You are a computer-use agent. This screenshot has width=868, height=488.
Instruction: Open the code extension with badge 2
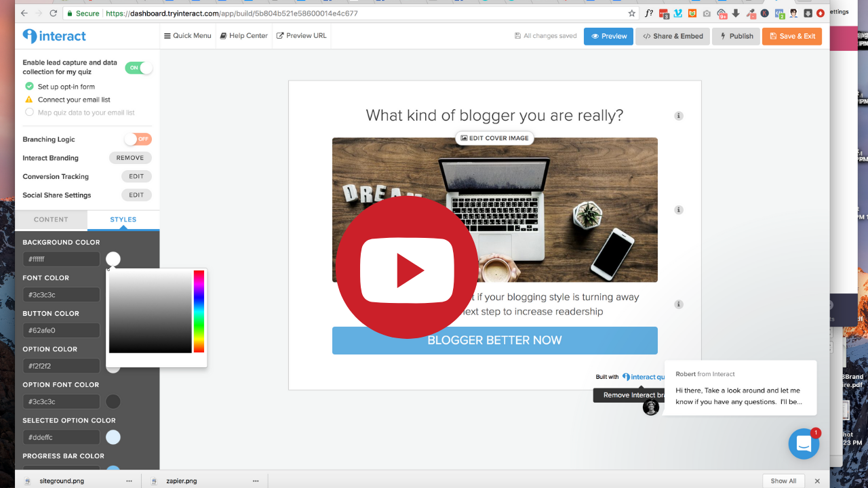tap(780, 13)
